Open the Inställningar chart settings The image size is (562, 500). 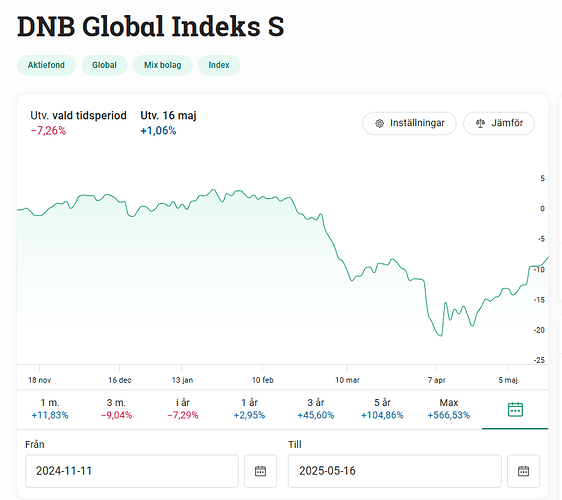click(x=409, y=123)
